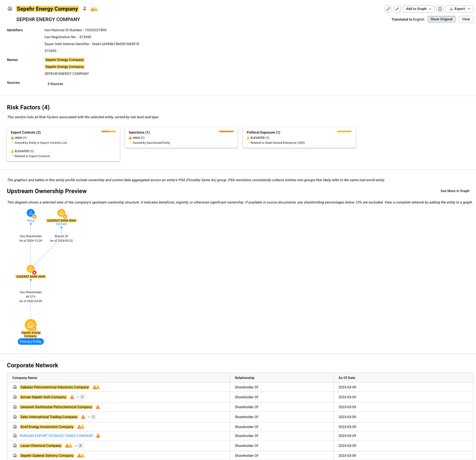Click the Iran flag icon beside the title
The width and height of the screenshot is (476, 460).
(85, 9)
